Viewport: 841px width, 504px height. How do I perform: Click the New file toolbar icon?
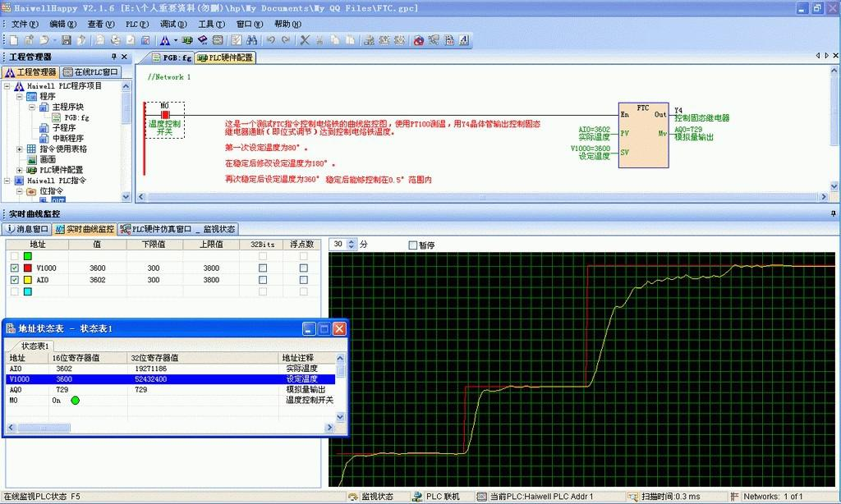[x=13, y=39]
